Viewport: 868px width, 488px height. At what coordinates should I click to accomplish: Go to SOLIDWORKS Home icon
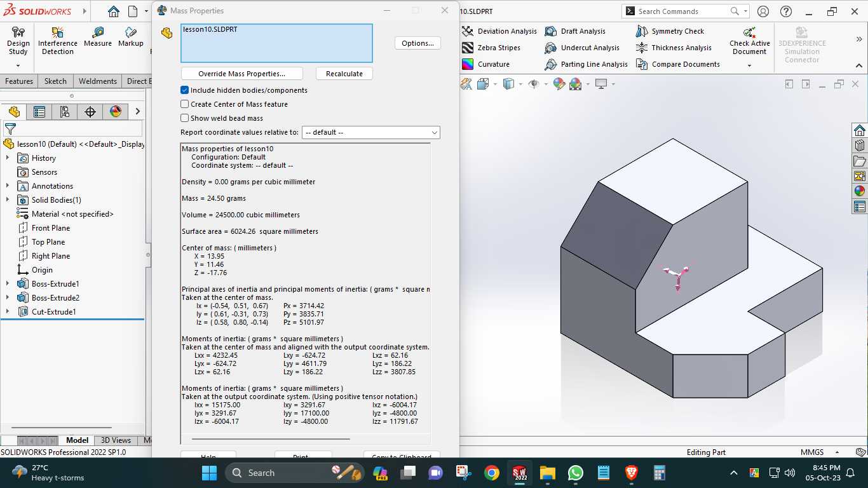(113, 11)
